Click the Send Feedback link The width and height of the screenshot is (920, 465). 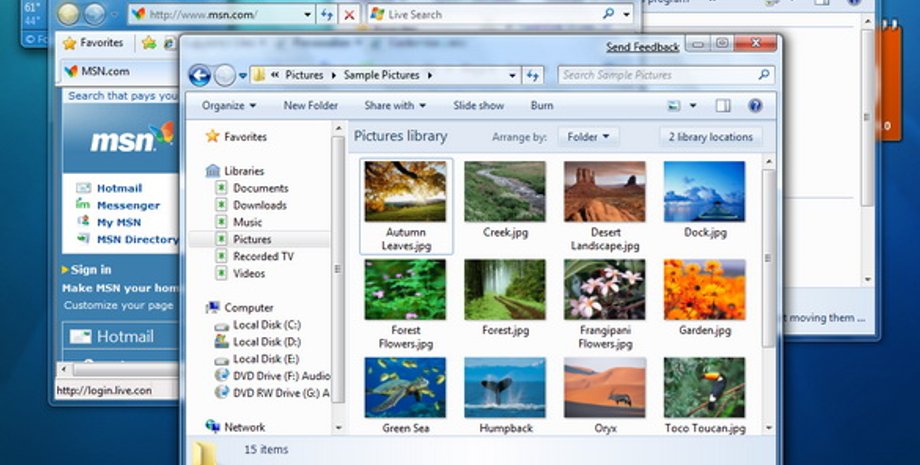point(642,47)
